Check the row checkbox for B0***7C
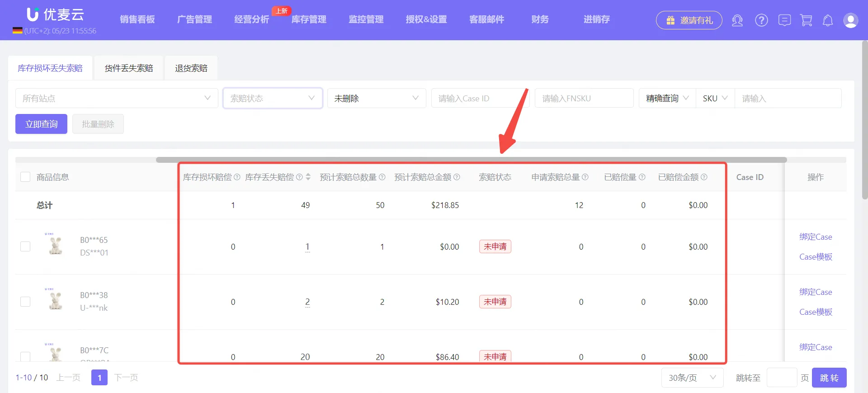This screenshot has height=393, width=868. pyautogui.click(x=25, y=356)
